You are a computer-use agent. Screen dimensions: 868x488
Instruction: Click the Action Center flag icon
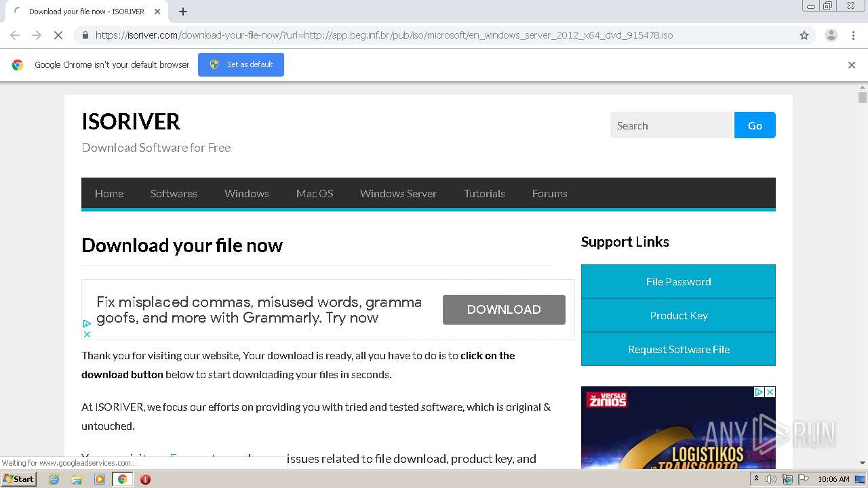(x=803, y=479)
